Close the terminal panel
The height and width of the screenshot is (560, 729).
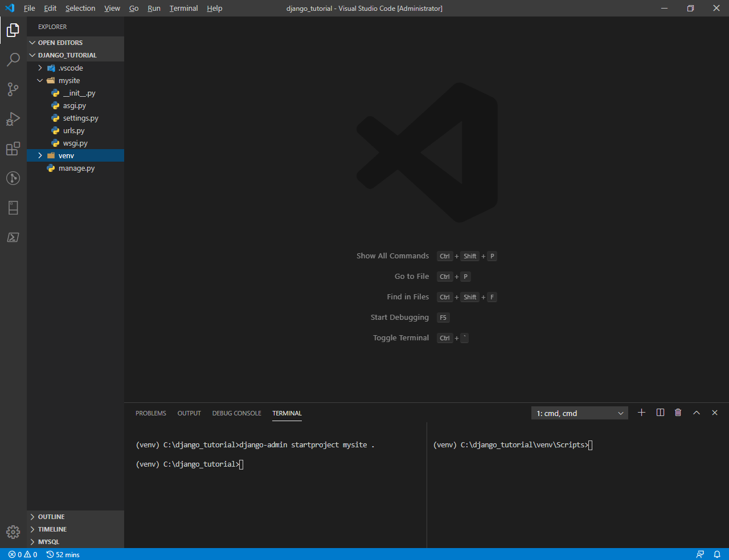point(715,413)
